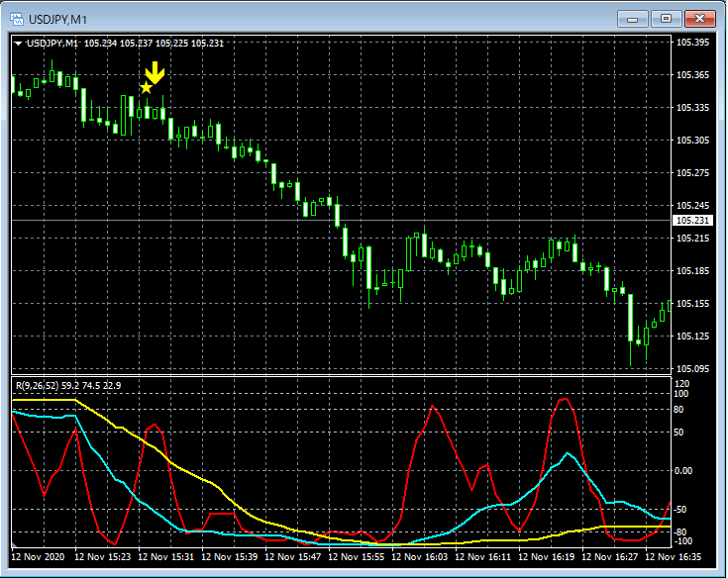Close the USDJPY,M1 chart window

(x=700, y=18)
